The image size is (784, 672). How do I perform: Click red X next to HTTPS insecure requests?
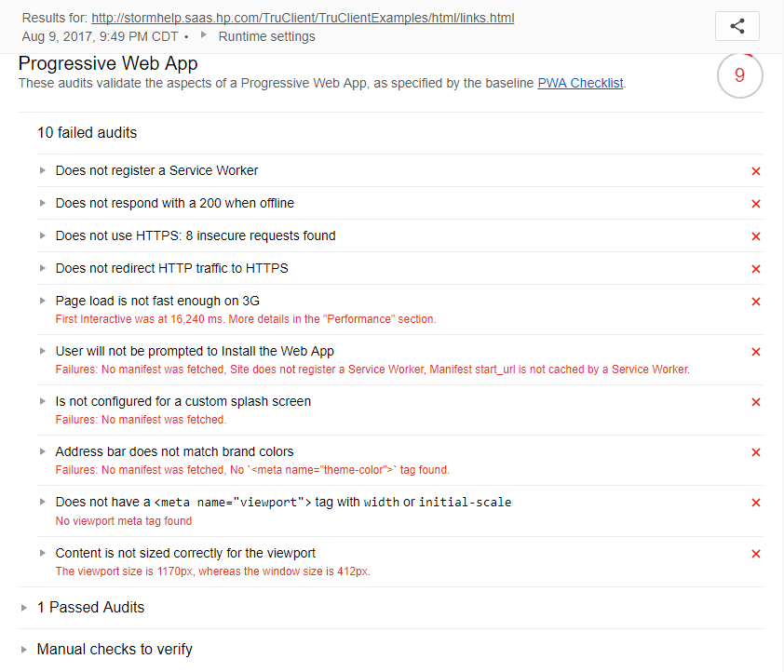click(x=755, y=236)
